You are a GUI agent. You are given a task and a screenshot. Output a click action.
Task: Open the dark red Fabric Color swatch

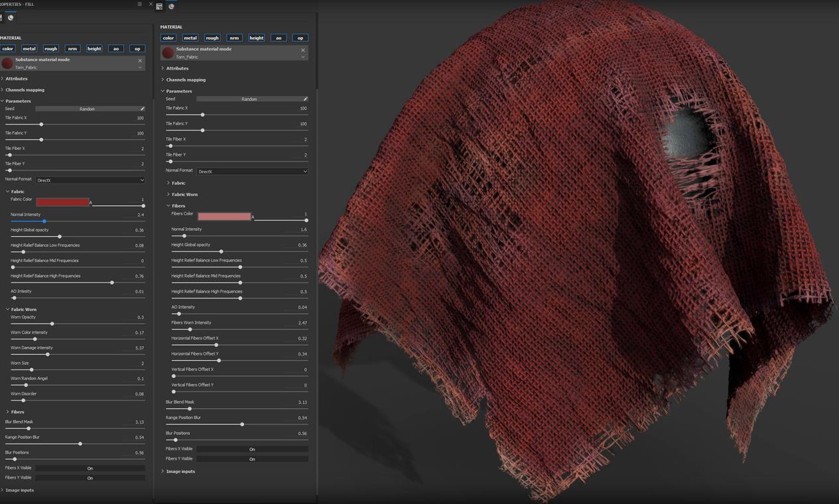point(62,202)
